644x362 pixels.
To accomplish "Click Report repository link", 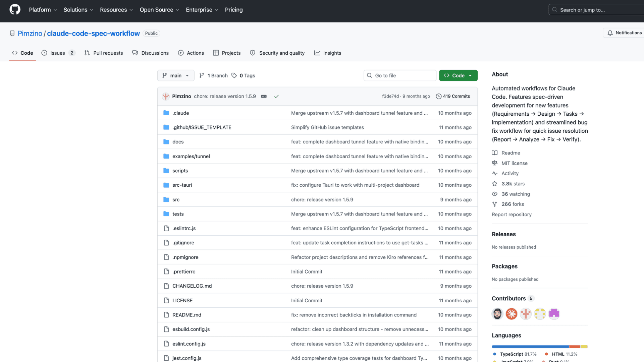I will 512,215.
